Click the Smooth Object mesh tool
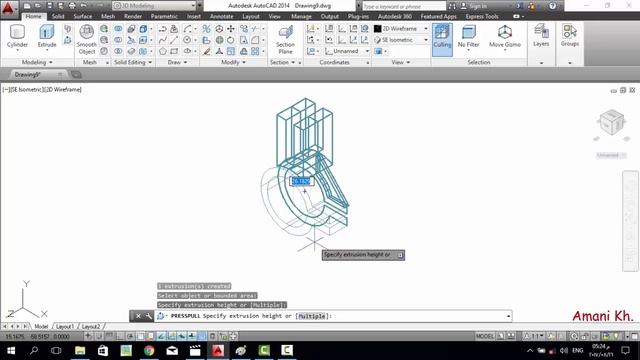 (x=87, y=39)
